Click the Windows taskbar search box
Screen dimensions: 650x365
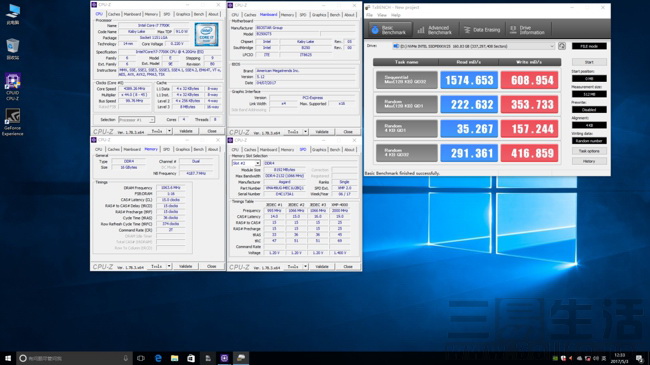click(75, 358)
